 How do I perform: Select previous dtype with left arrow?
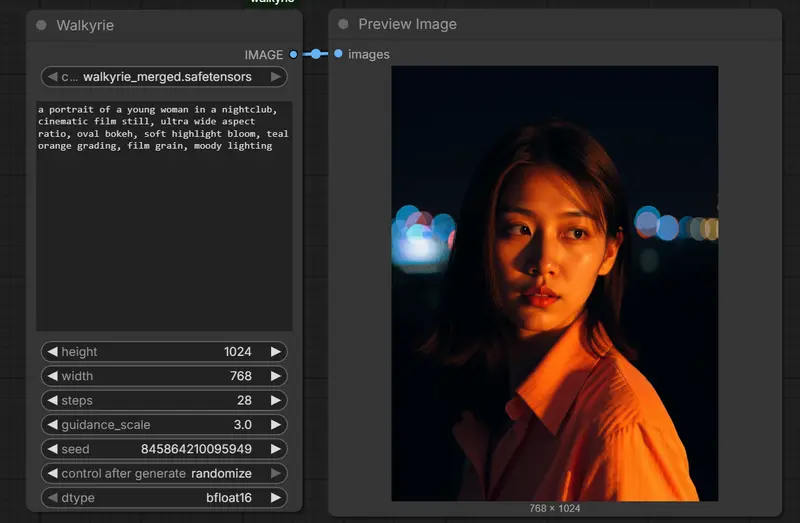[x=52, y=497]
